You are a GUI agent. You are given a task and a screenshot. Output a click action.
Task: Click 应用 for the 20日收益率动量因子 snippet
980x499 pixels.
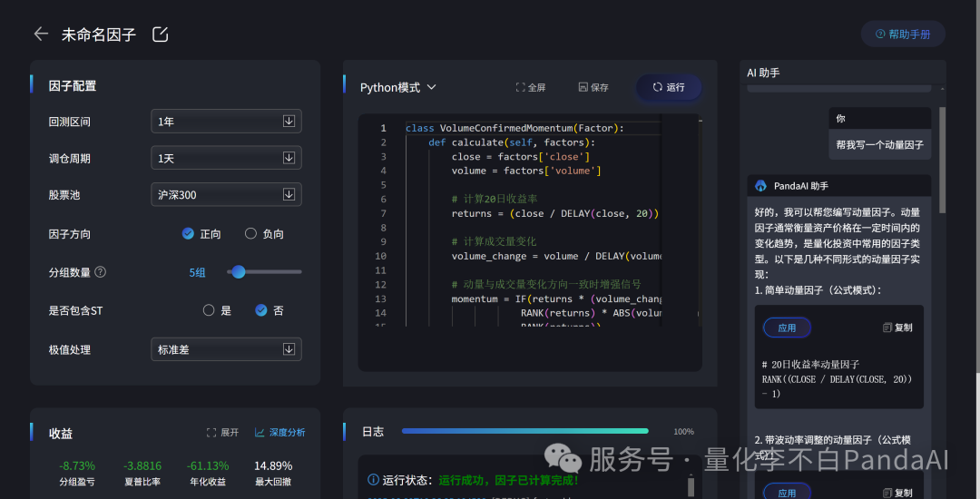(x=787, y=328)
